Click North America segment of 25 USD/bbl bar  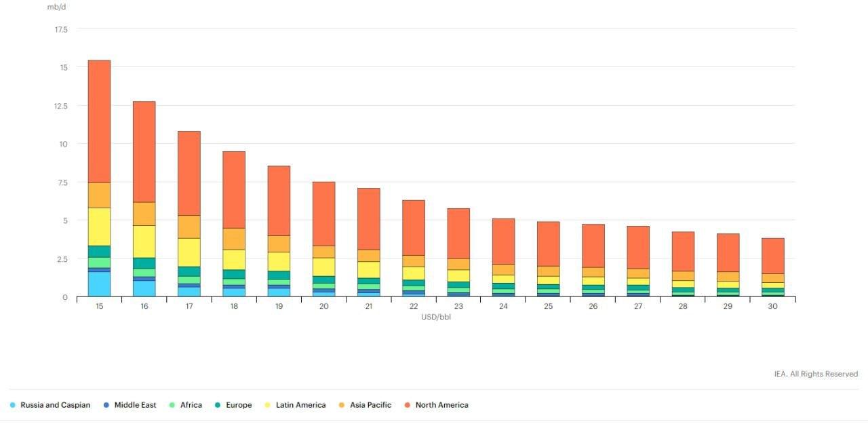(548, 244)
